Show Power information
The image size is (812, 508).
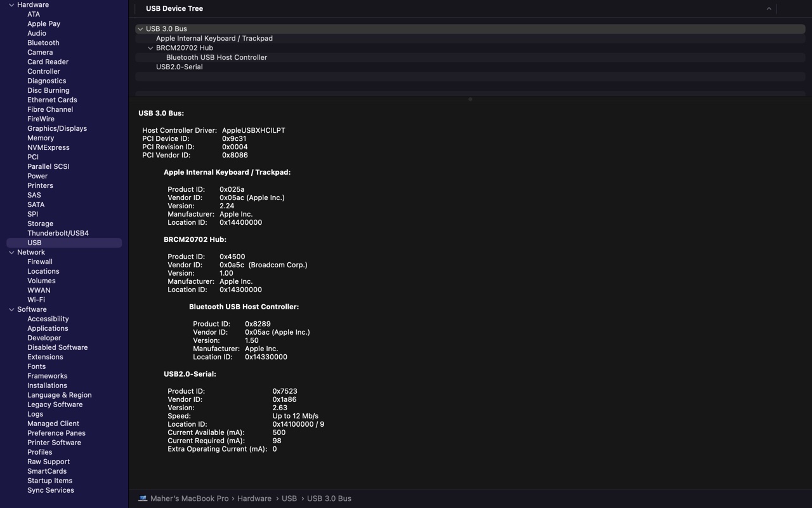point(37,176)
